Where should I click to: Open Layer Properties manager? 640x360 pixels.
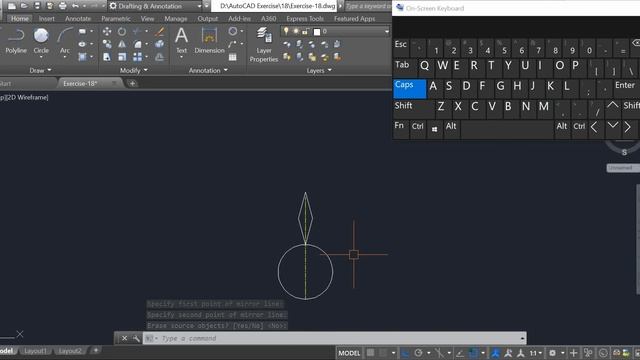point(264,44)
